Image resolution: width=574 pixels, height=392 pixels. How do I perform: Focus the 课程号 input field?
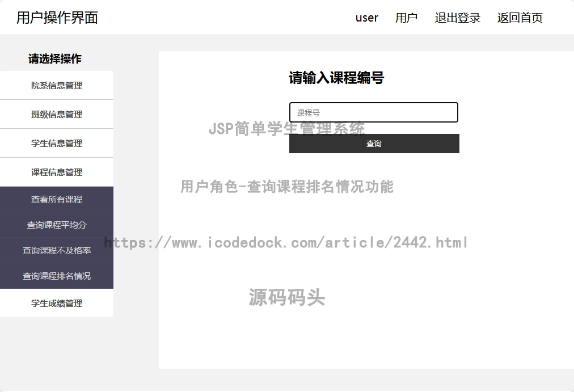[x=374, y=112]
